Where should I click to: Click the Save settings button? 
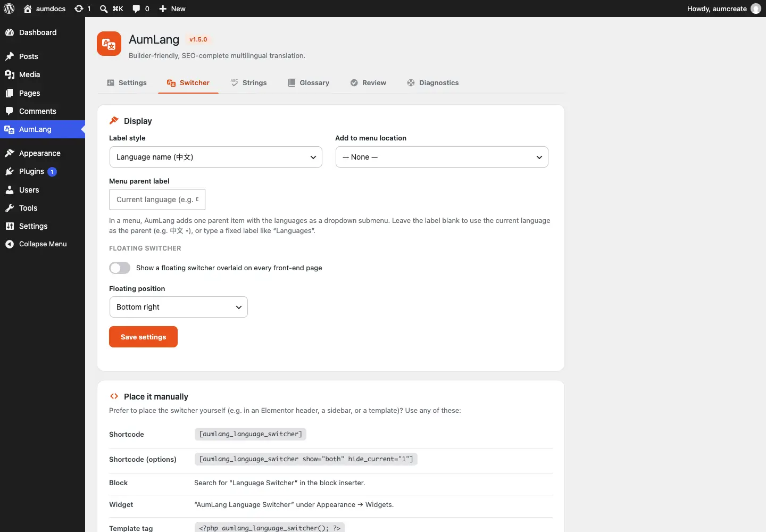click(143, 337)
